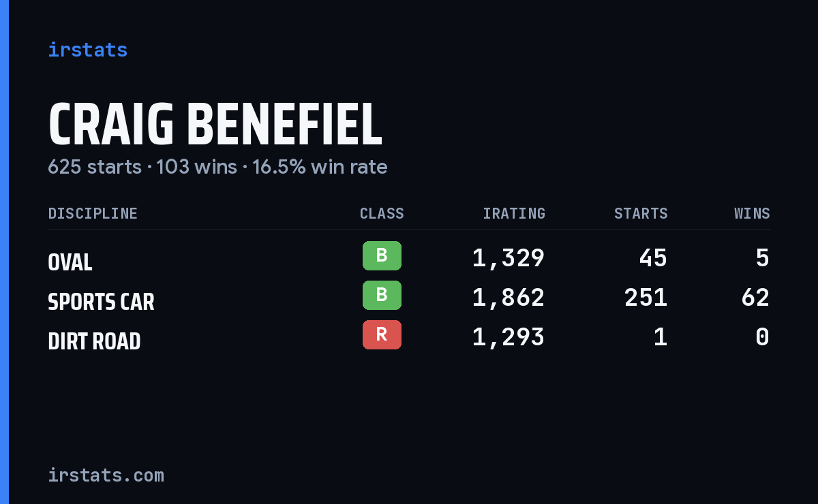Select the Craig Benefiel driver name heading

point(215,125)
